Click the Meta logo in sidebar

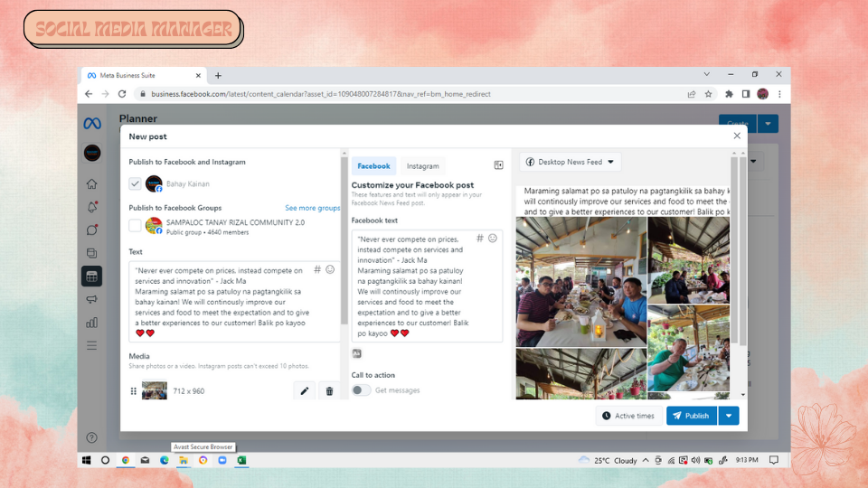(x=92, y=124)
